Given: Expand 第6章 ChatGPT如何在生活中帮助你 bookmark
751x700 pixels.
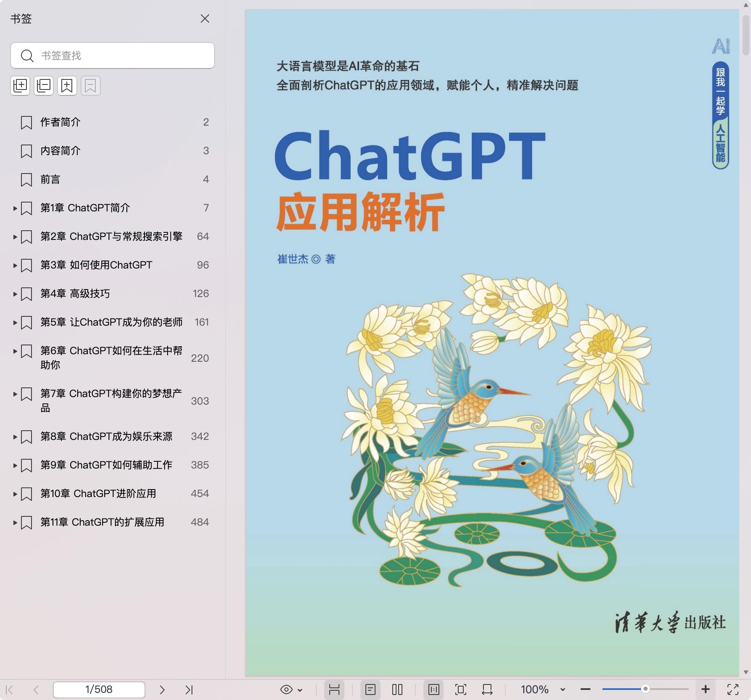Looking at the screenshot, I should pyautogui.click(x=15, y=351).
